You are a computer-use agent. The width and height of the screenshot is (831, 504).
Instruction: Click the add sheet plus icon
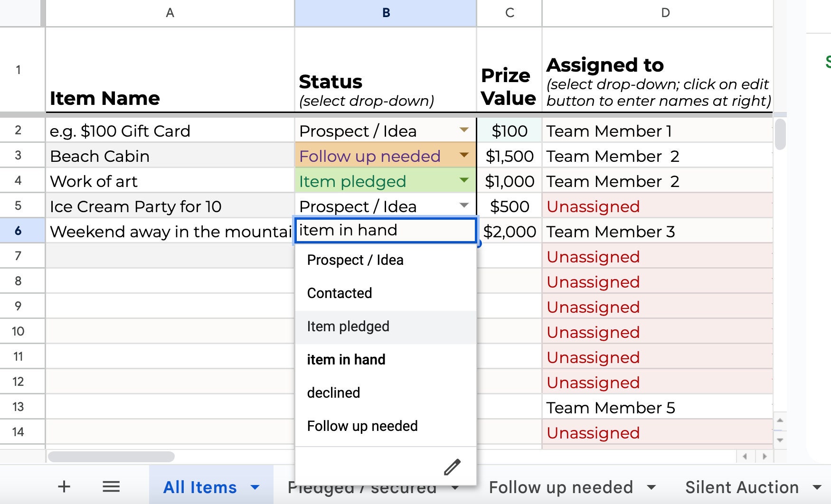coord(64,486)
